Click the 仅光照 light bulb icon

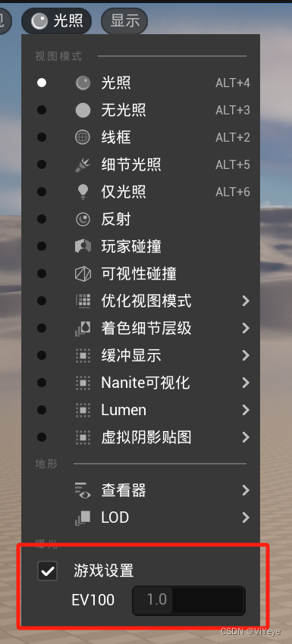point(83,192)
